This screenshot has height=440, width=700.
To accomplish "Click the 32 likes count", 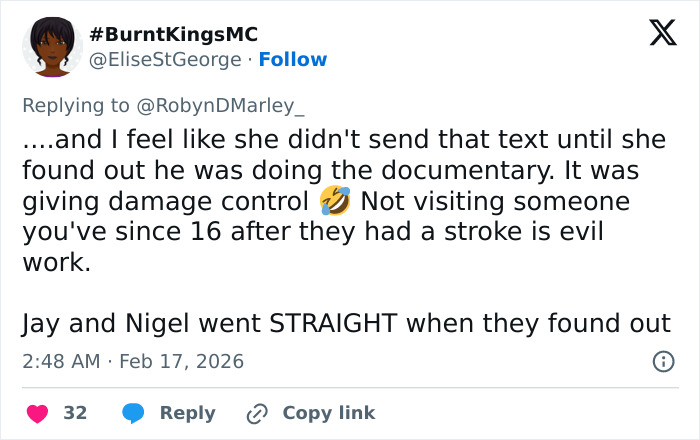I will pyautogui.click(x=75, y=412).
